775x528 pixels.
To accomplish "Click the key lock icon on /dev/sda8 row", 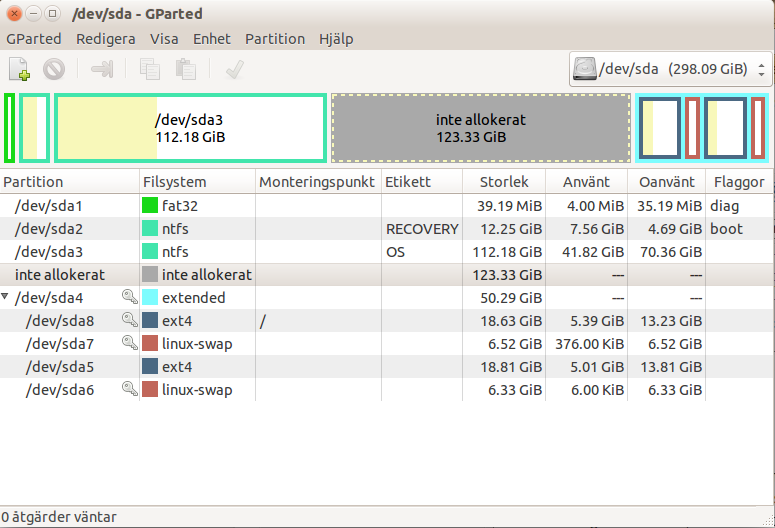I will (x=129, y=320).
